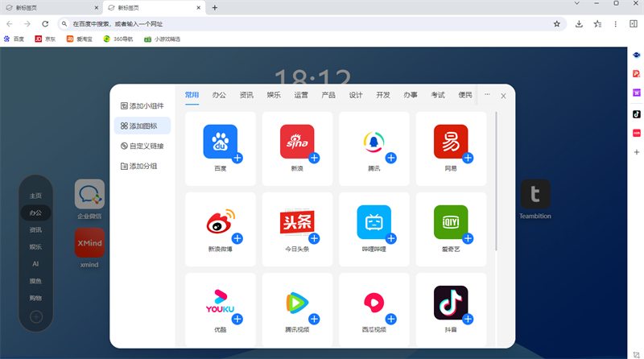Viewport: 644px width, 359px height.
Task: Switch to the 办公 category tab in dialog
Action: point(219,95)
